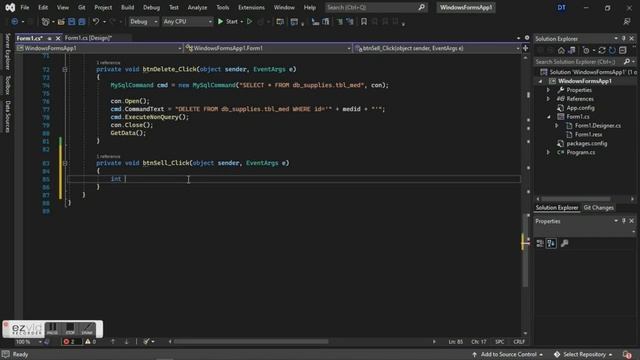Image resolution: width=640 pixels, height=360 pixels.
Task: Collapse the btnSell_Click method outline
Action: 64,163
